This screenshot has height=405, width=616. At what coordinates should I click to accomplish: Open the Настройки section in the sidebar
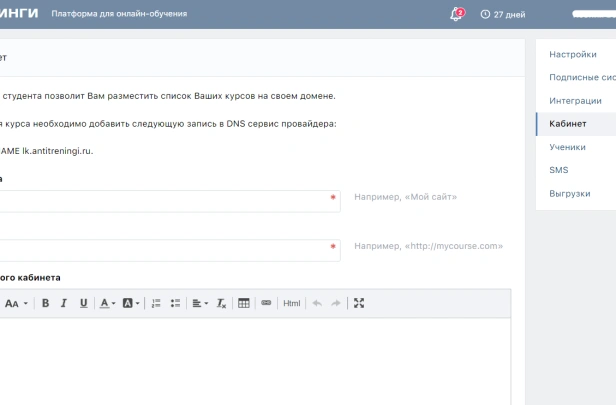(573, 54)
